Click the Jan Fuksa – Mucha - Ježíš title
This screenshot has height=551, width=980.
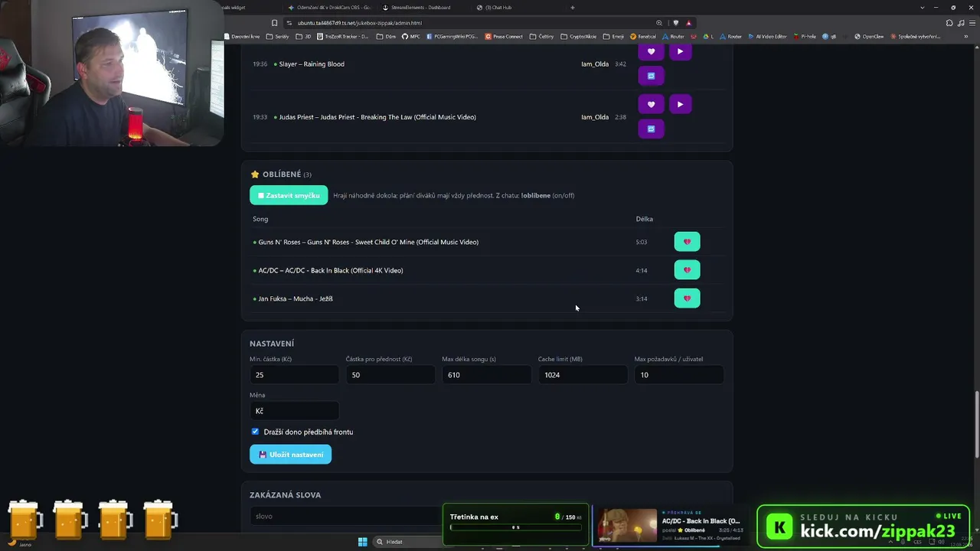(x=296, y=298)
